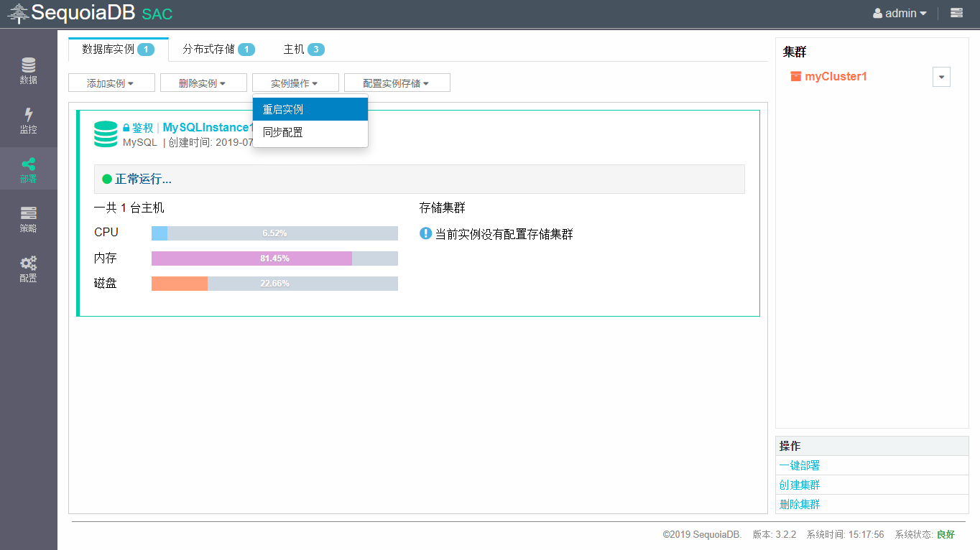The image size is (980, 550).
Task: Click the MySQL type label under instance name
Action: tap(140, 142)
